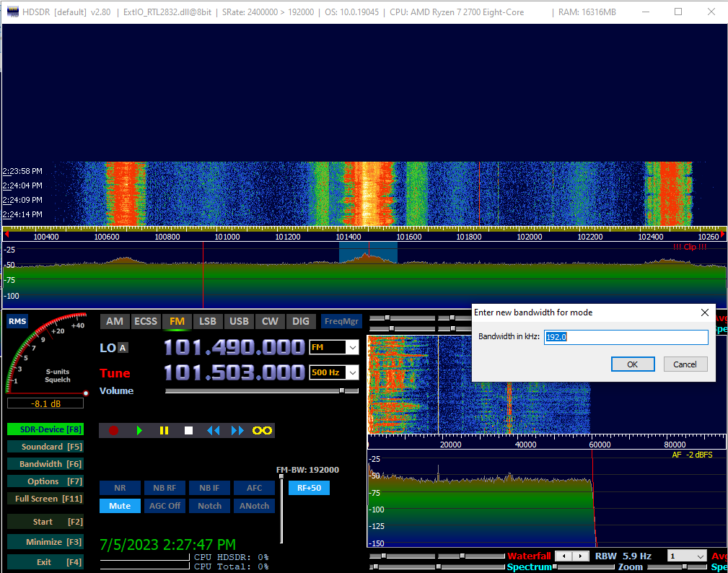This screenshot has width=728, height=573.
Task: Click the cyan Spectrum label
Action: click(x=530, y=567)
